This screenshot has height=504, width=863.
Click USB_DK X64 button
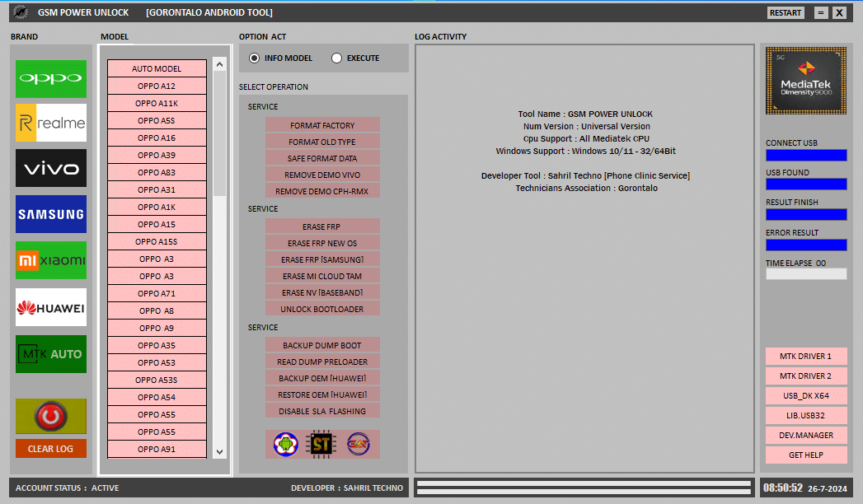point(806,396)
